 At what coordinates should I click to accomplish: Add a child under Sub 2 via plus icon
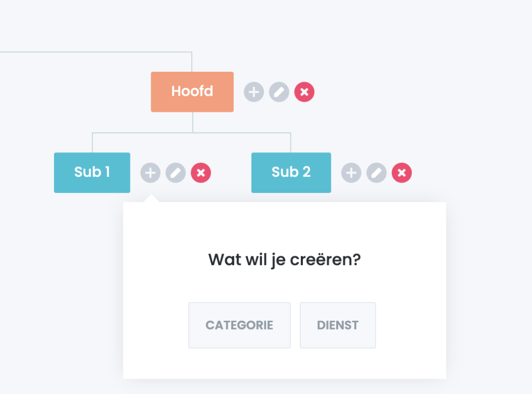351,173
